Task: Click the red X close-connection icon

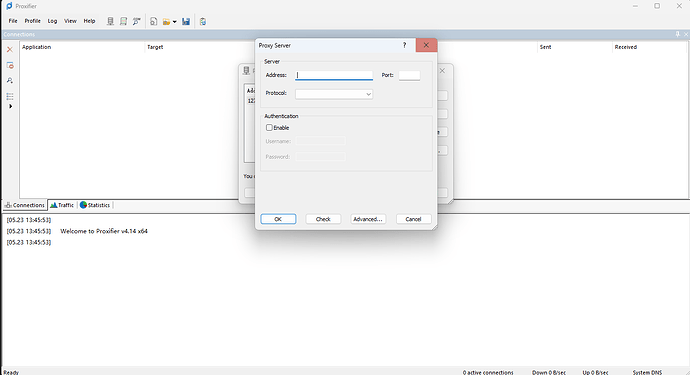Action: pyautogui.click(x=10, y=50)
